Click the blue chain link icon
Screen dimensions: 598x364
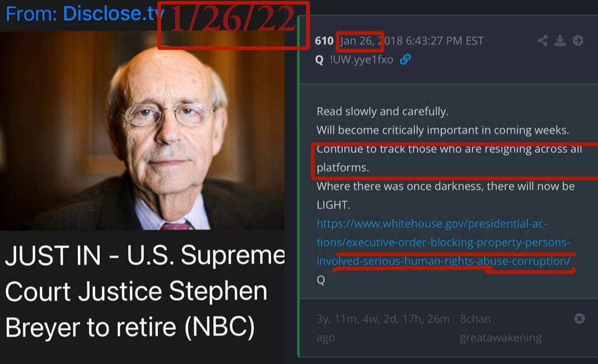(405, 59)
